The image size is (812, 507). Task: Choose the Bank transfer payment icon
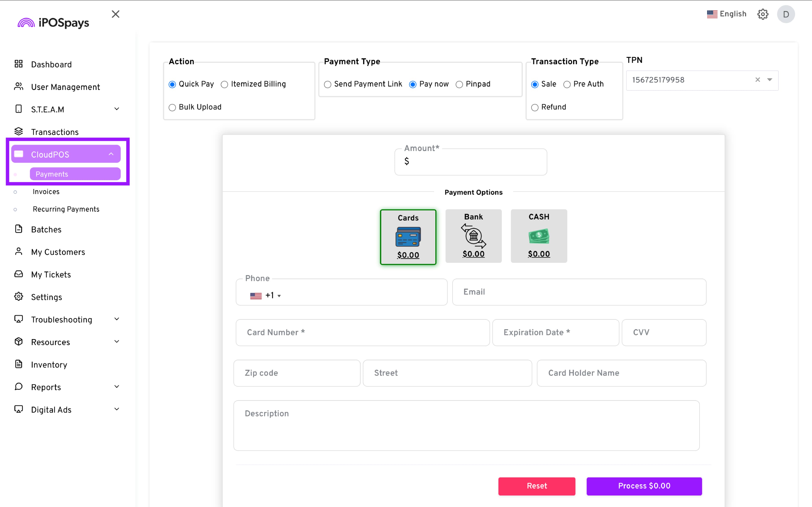(x=473, y=236)
